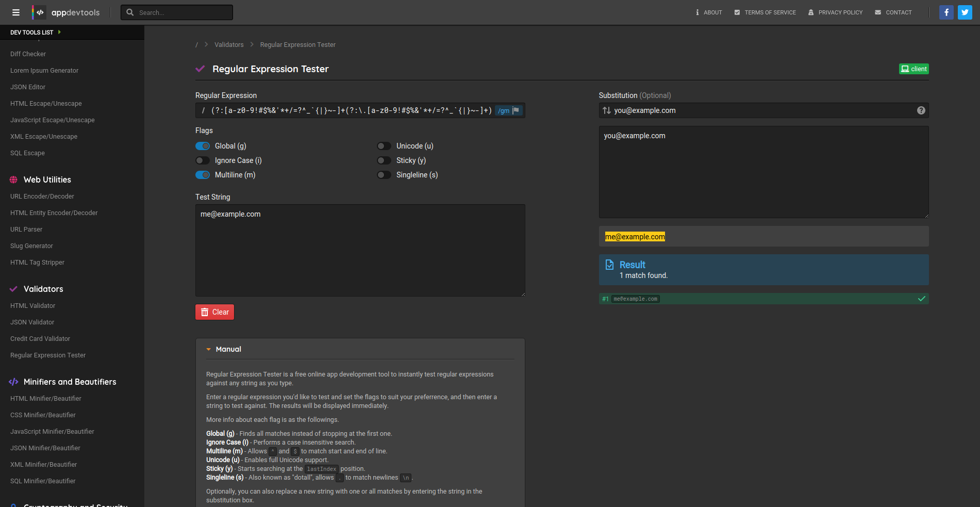Click the Validators breadcrumb link
The image size is (980, 507).
click(229, 45)
